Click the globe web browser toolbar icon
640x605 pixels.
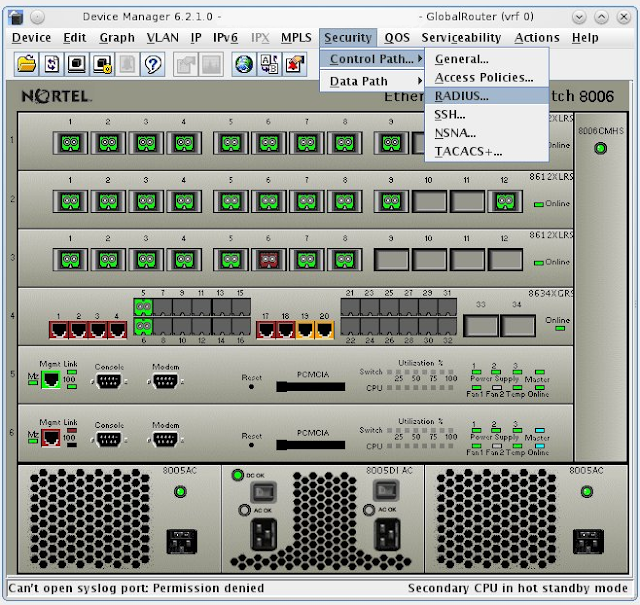coord(244,64)
